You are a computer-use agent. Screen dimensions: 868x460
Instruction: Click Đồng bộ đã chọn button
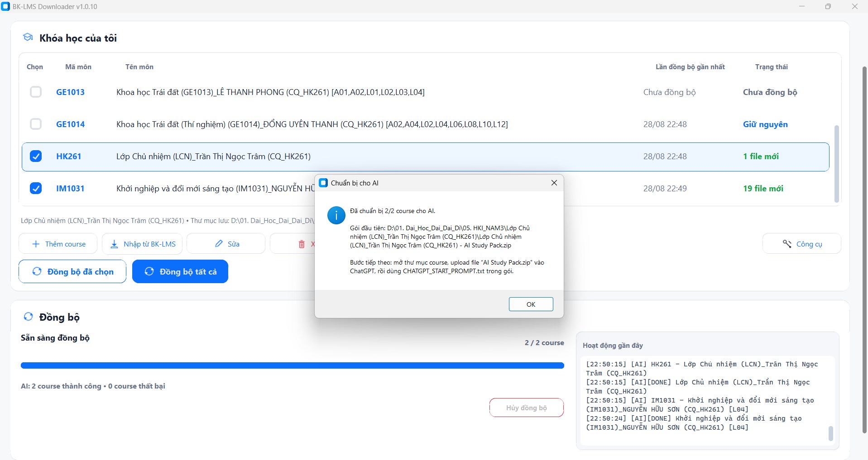click(72, 271)
